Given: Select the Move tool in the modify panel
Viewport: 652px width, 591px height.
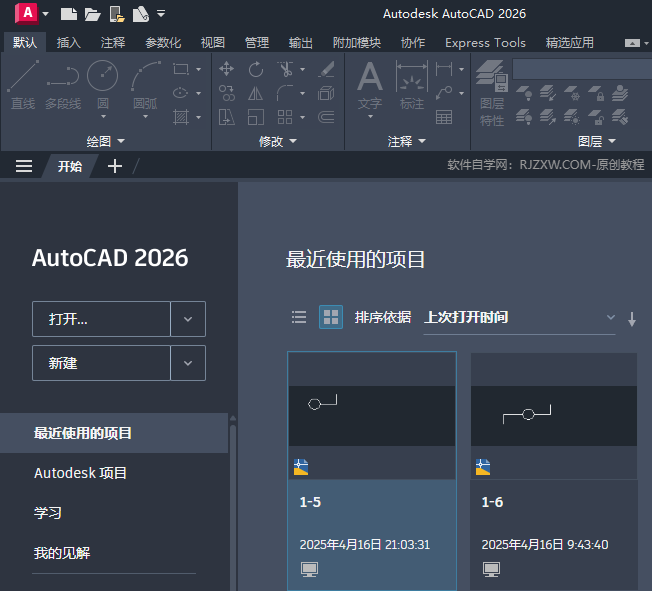Looking at the screenshot, I should (226, 69).
